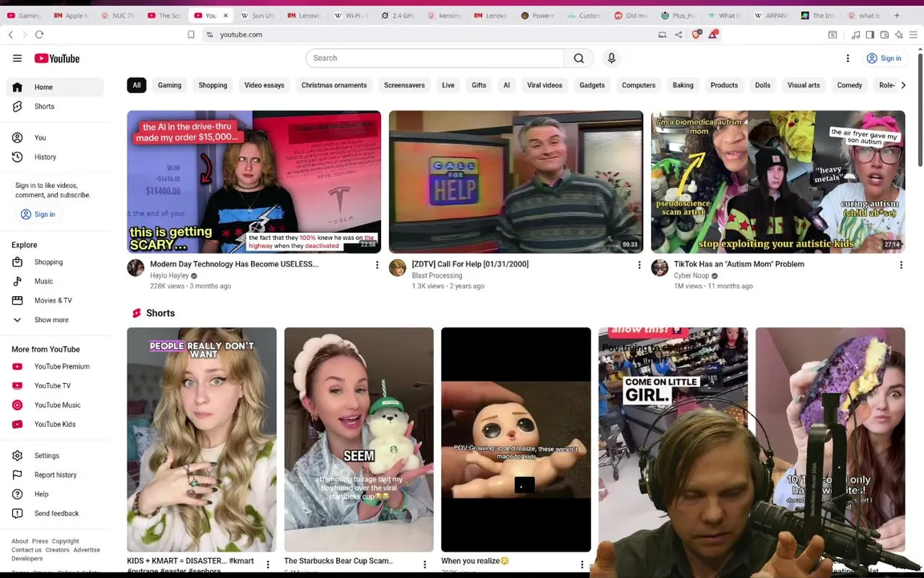Open Settings in the sidebar
Viewport: 924px width, 578px height.
(55, 456)
